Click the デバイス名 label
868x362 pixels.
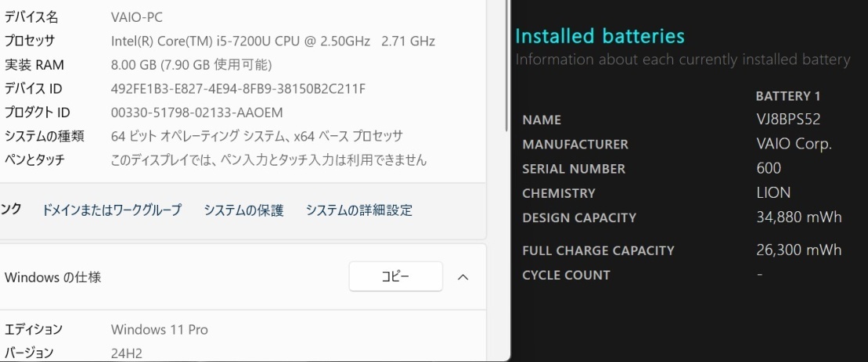point(31,18)
